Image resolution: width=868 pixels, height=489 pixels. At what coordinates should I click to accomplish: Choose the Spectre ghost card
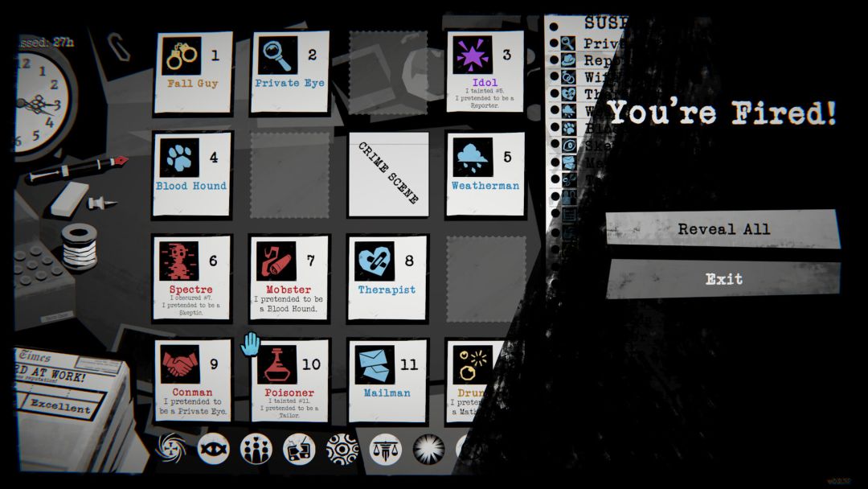[191, 277]
